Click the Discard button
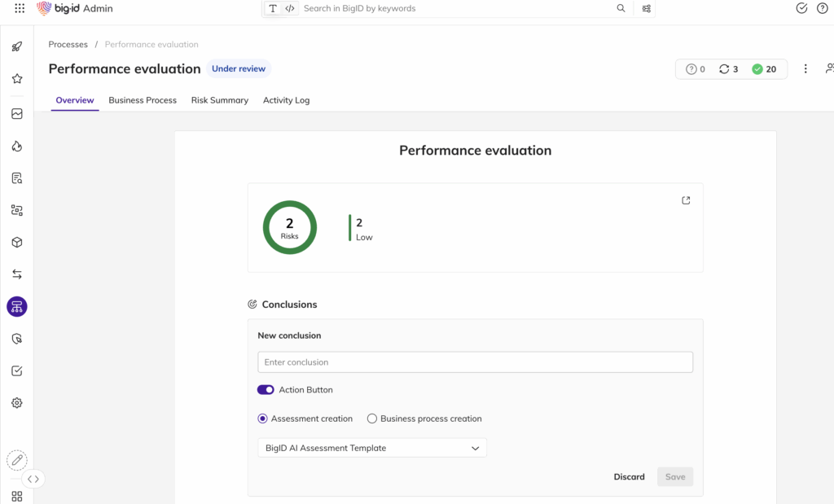This screenshot has width=834, height=504. click(x=629, y=477)
